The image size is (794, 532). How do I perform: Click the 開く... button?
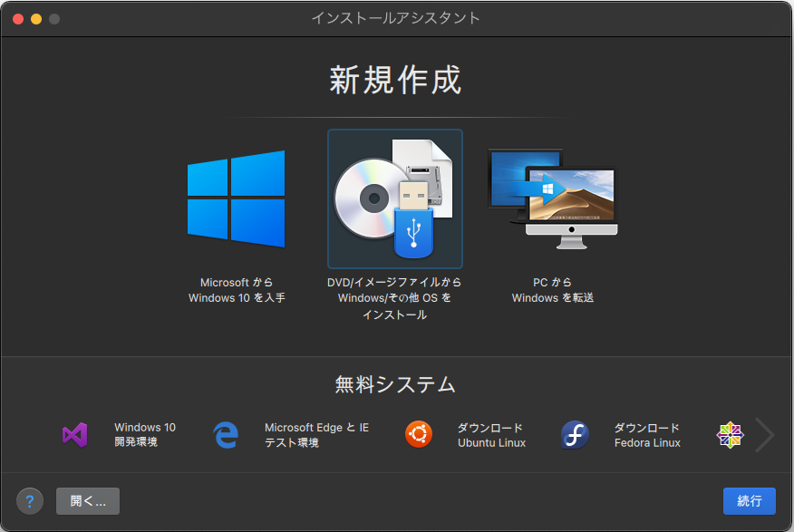(88, 501)
